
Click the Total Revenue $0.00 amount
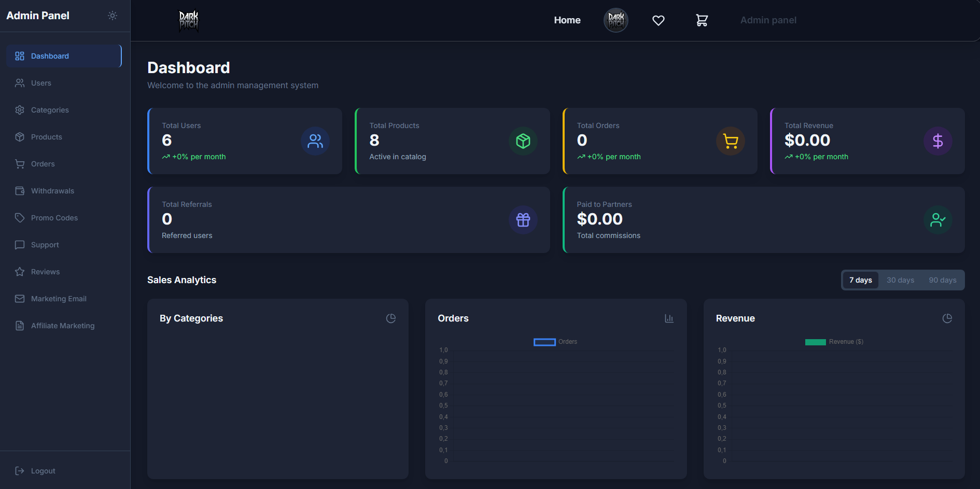(x=807, y=140)
